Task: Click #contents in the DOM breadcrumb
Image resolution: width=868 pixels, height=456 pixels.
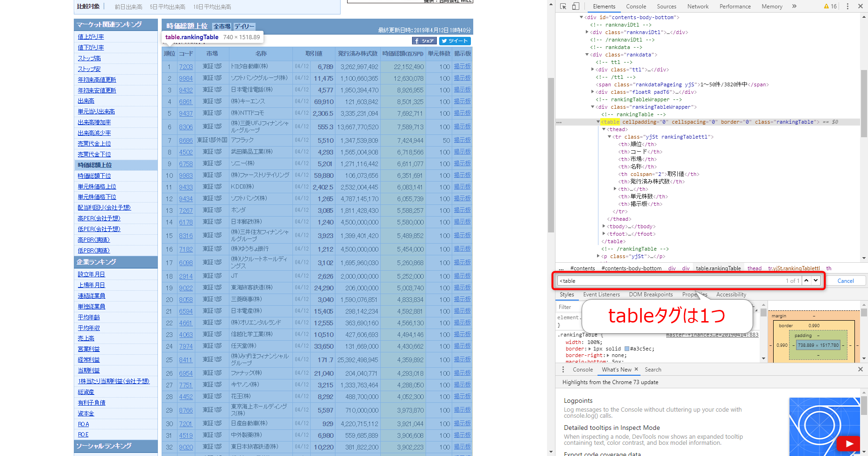Action: 583,268
